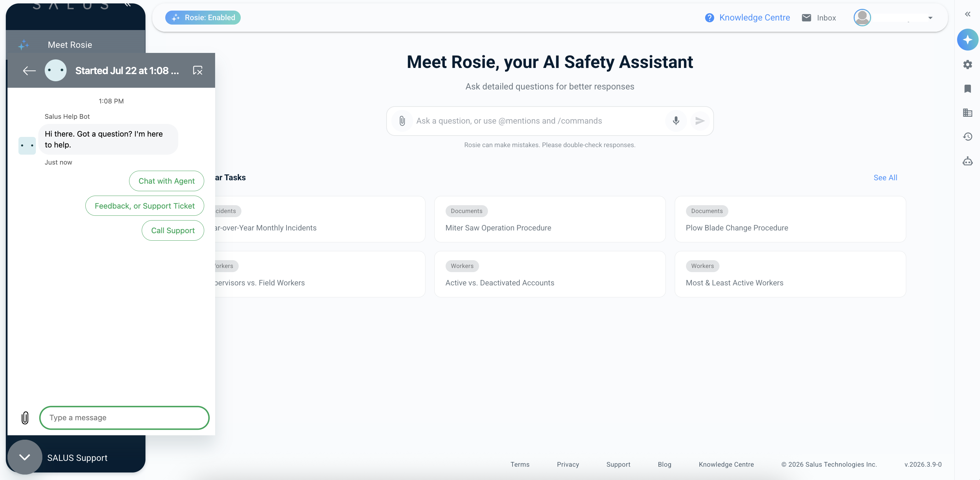Send the question to Rosie

[700, 121]
